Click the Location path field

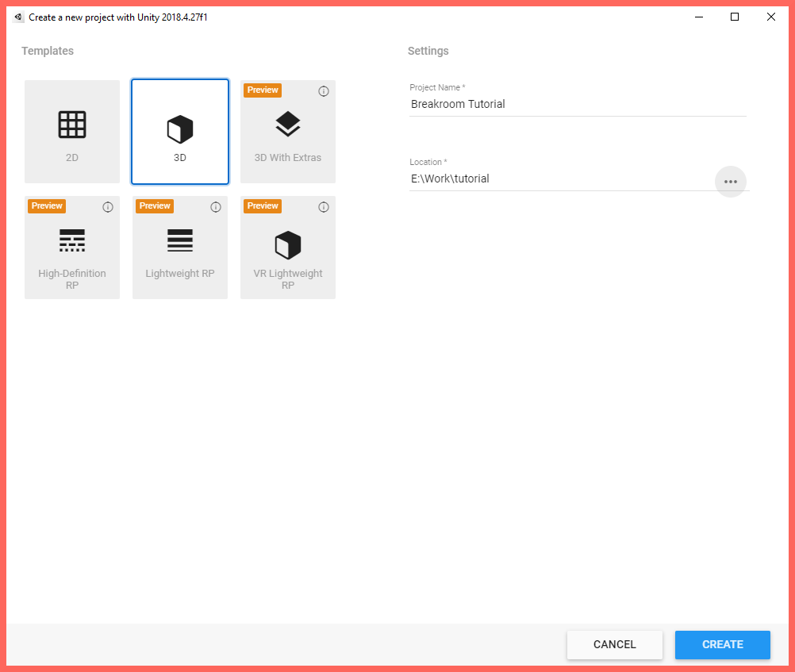[x=559, y=179]
